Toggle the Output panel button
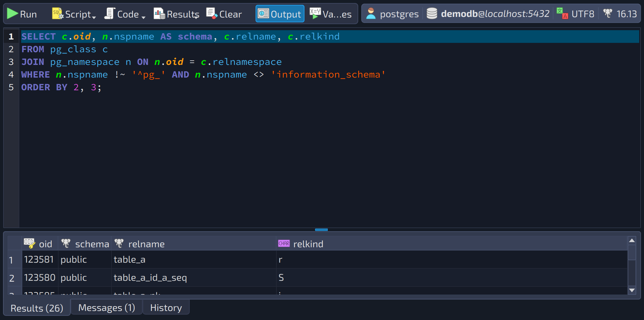 pos(280,14)
